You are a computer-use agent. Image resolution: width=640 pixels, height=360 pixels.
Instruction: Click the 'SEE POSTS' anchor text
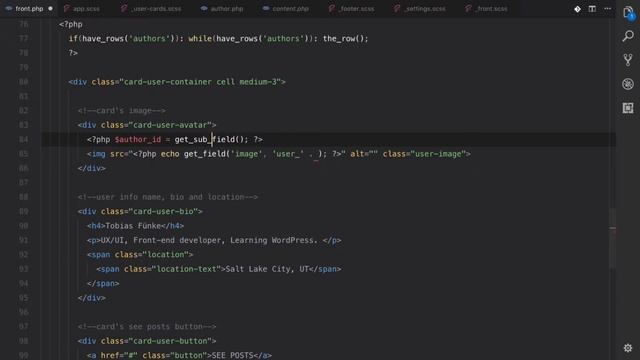232,355
